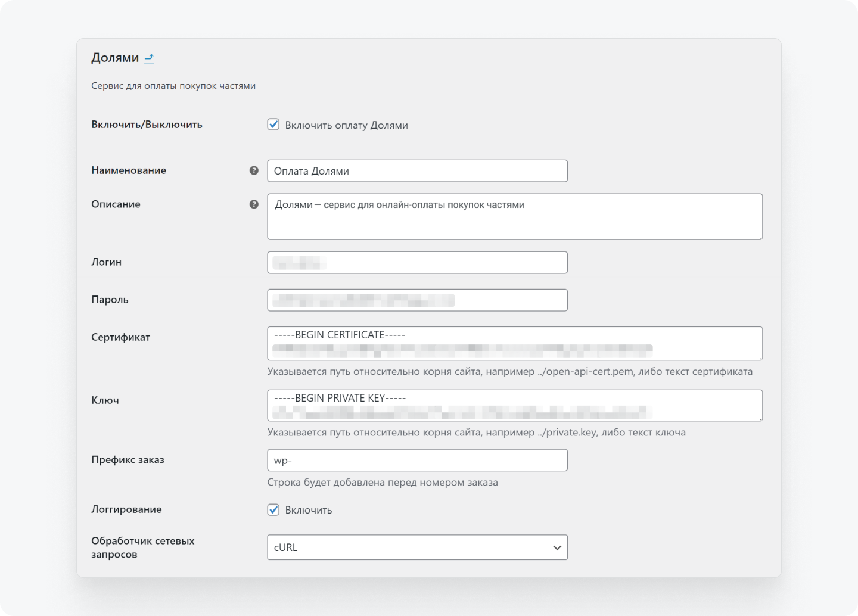Click the 'Префикс заказ' label
Viewport: 858px width, 616px height.
(128, 460)
